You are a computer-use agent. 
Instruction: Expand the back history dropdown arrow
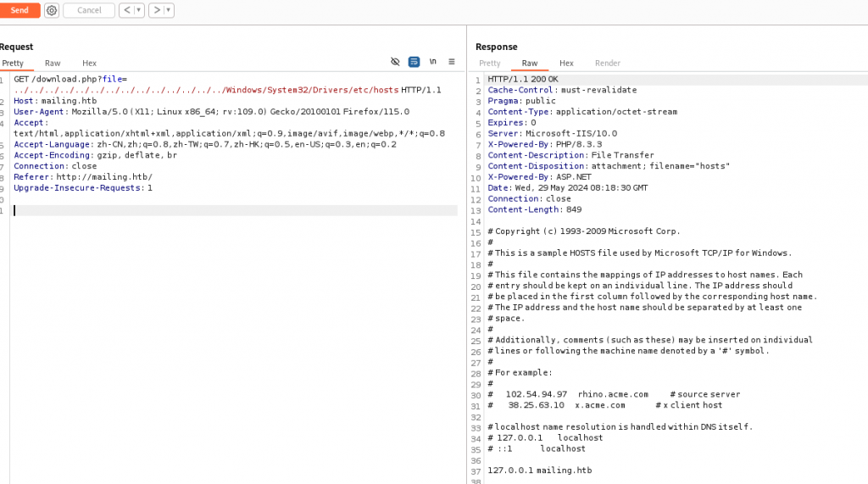(139, 10)
